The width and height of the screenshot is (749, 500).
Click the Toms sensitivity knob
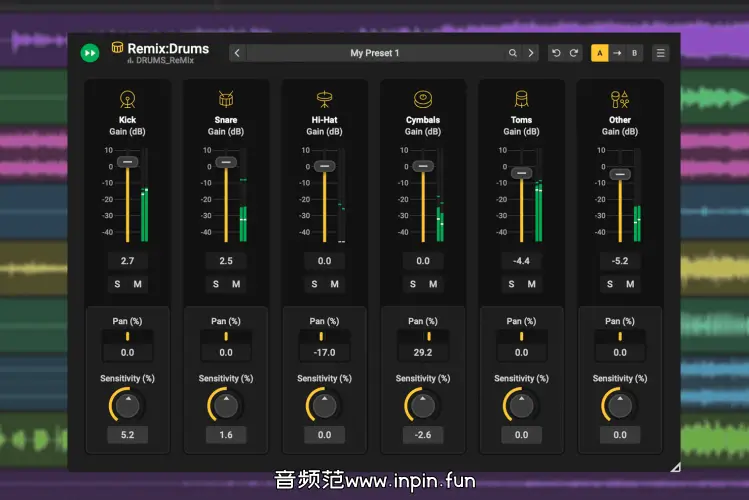(521, 405)
